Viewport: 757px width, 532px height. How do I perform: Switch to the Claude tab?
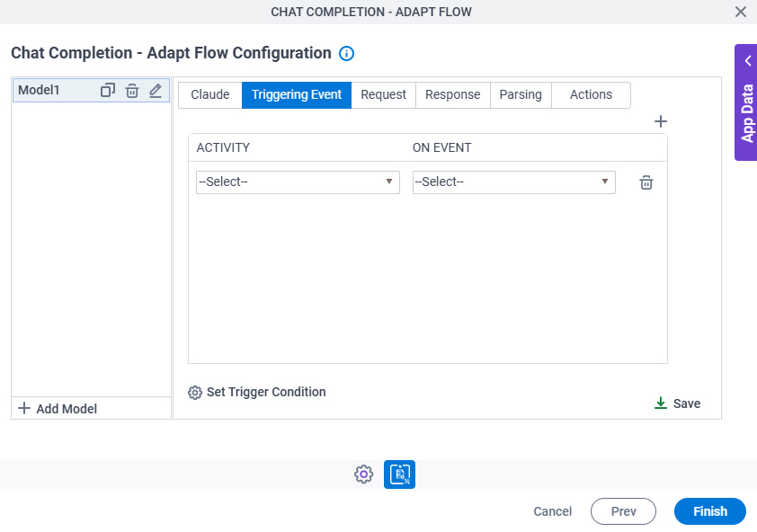(210, 94)
